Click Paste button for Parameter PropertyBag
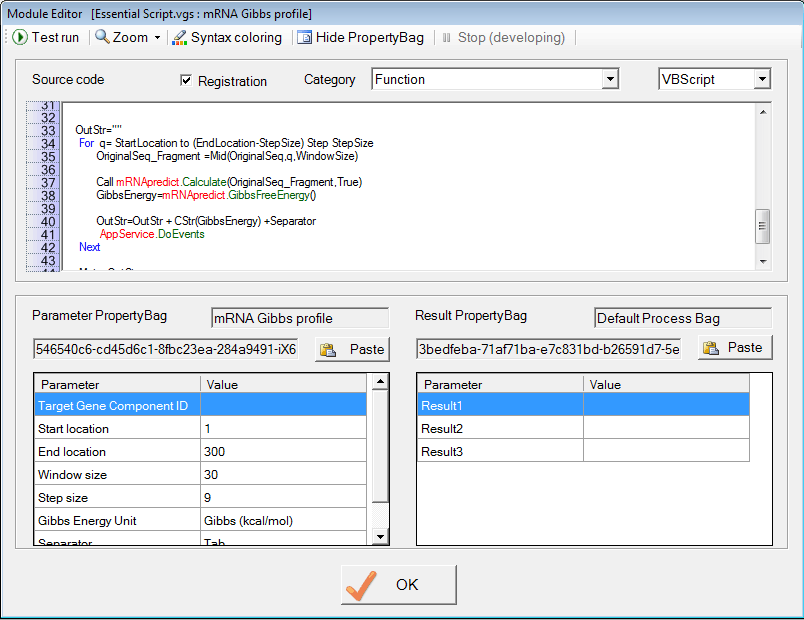 (x=352, y=350)
